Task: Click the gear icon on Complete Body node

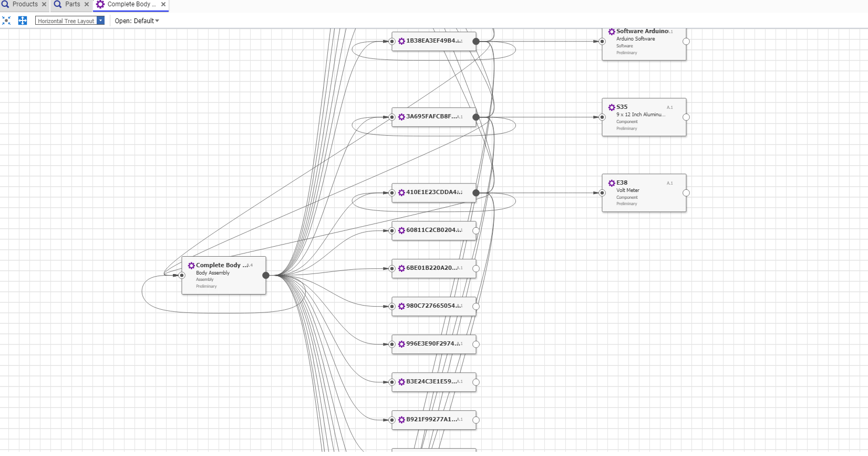Action: [191, 266]
